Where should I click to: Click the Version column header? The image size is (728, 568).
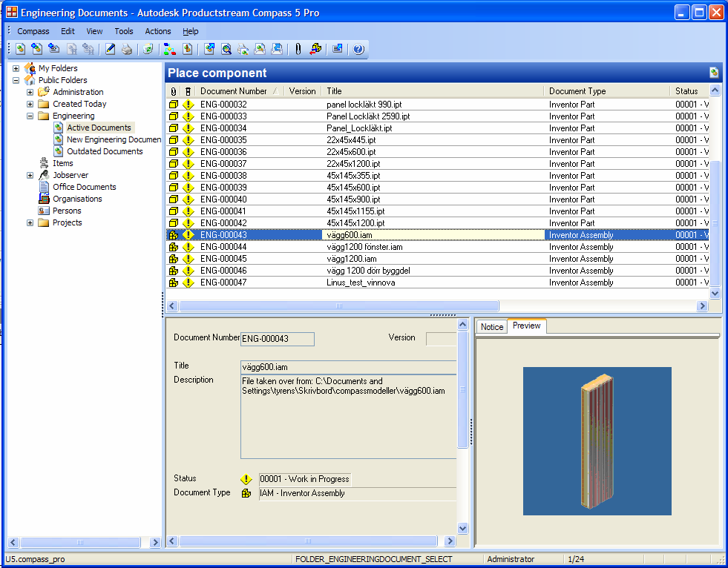pyautogui.click(x=302, y=91)
